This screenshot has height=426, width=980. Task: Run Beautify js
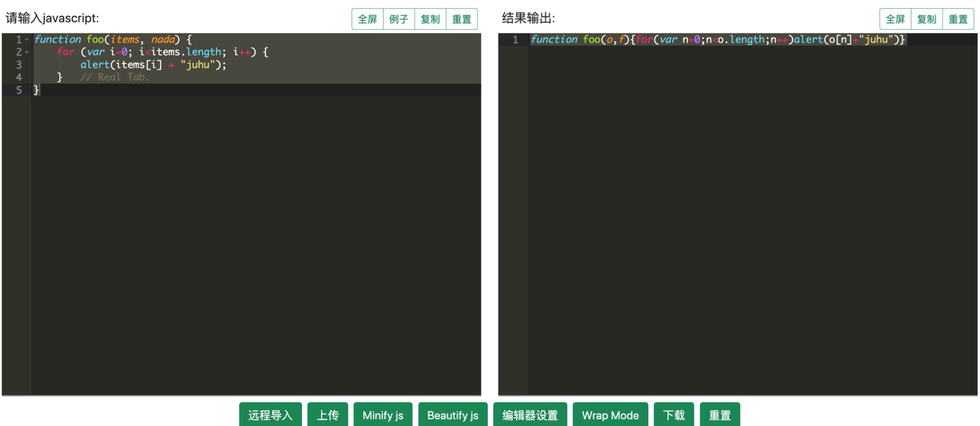click(453, 415)
